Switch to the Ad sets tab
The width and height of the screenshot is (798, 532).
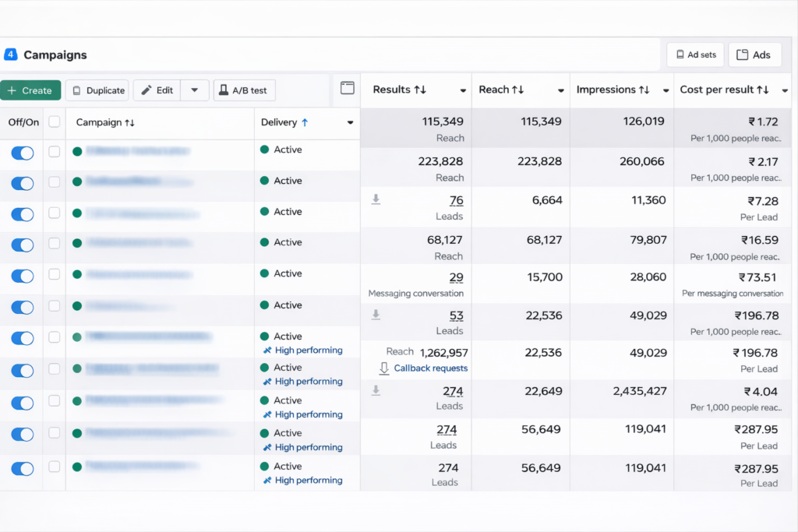(x=695, y=55)
